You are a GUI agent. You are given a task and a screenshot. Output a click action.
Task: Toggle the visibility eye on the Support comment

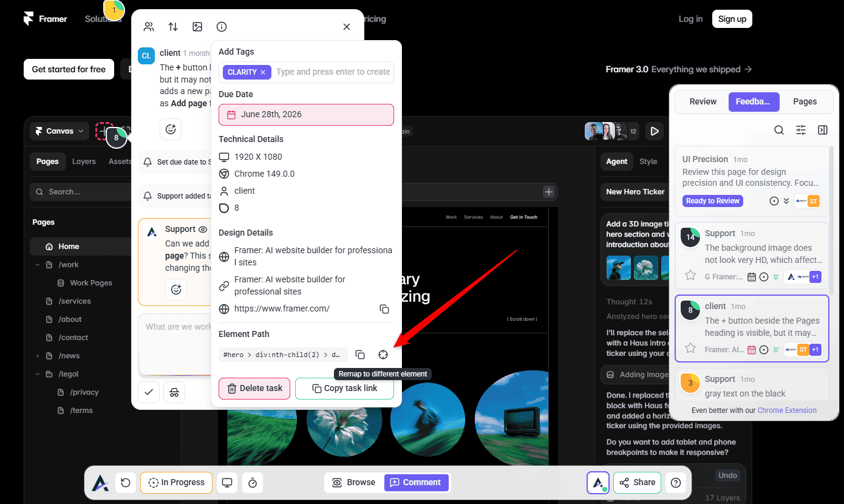point(203,230)
